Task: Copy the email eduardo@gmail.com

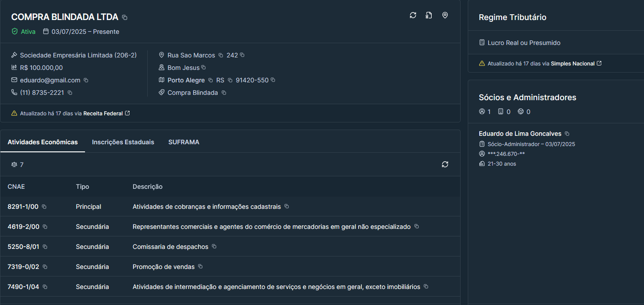Action: click(86, 81)
